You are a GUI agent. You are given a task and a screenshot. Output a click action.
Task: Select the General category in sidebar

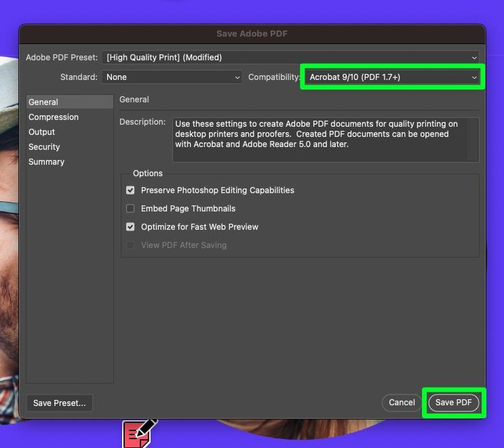pos(70,102)
